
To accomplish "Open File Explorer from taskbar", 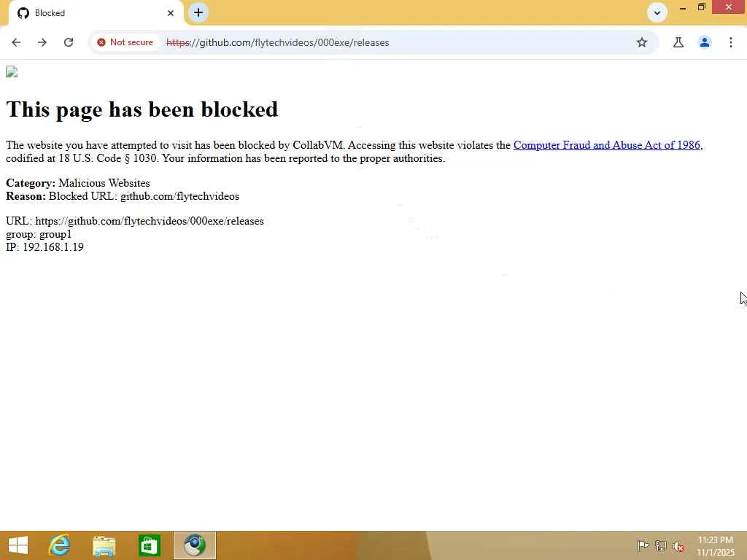I will (104, 545).
